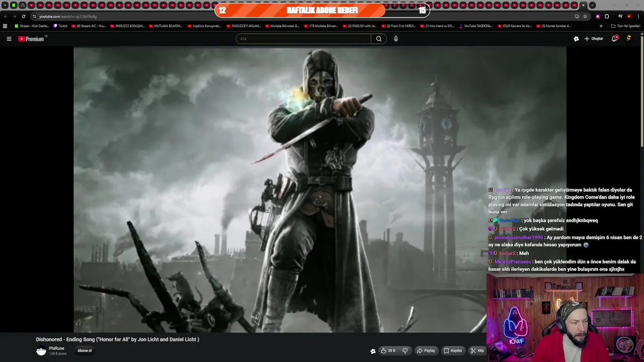
Task: Click the chat message from teslav2 'Meh'
Action: point(509,253)
